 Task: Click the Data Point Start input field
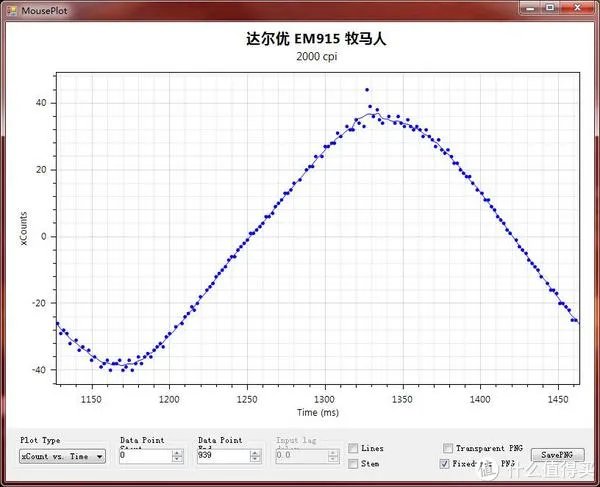point(145,456)
